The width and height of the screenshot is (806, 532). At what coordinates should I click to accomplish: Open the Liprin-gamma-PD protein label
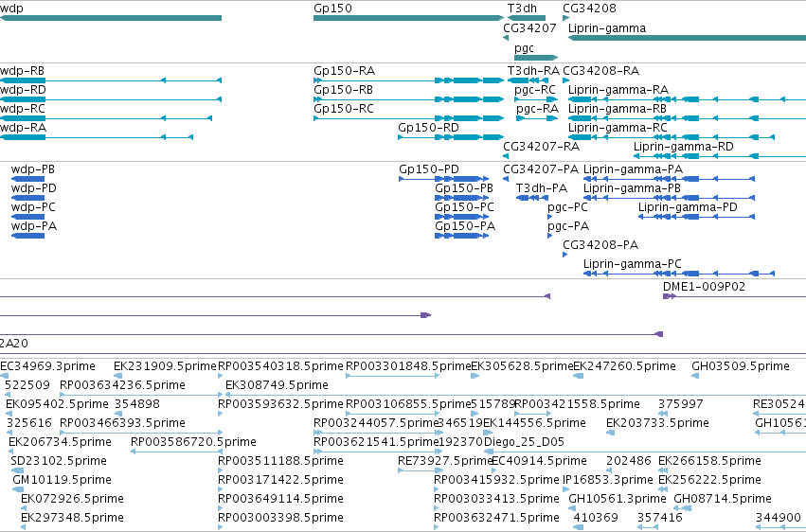click(x=688, y=207)
